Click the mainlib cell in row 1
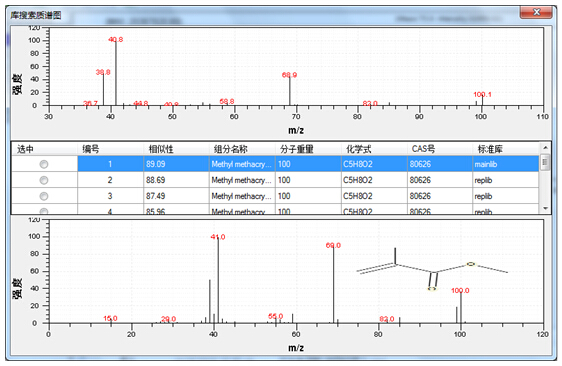The width and height of the screenshot is (562, 366). 506,164
